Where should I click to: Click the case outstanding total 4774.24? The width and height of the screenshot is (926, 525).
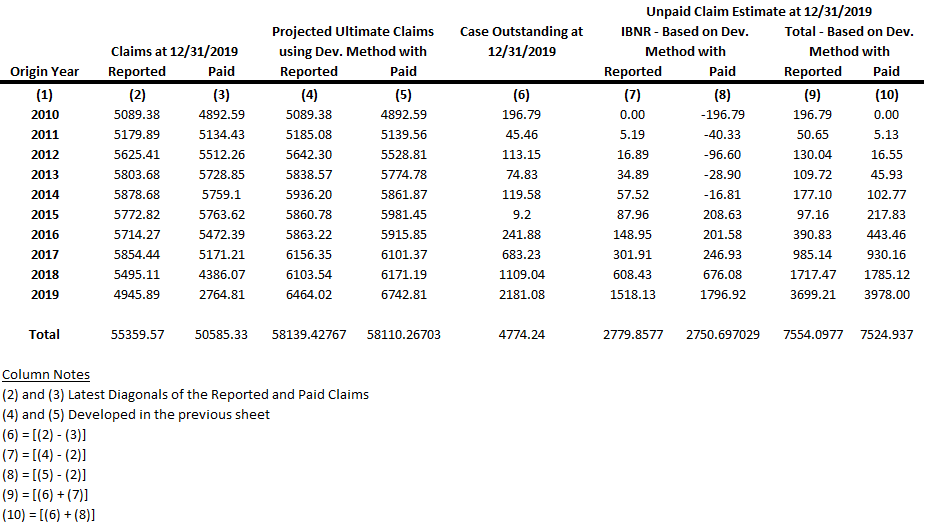click(x=521, y=334)
